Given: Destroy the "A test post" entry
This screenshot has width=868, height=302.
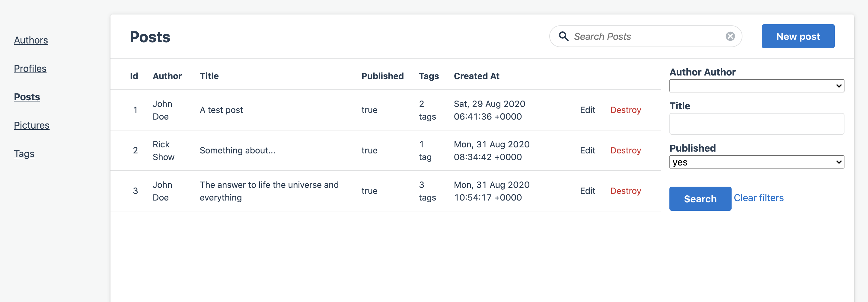Looking at the screenshot, I should 625,110.
